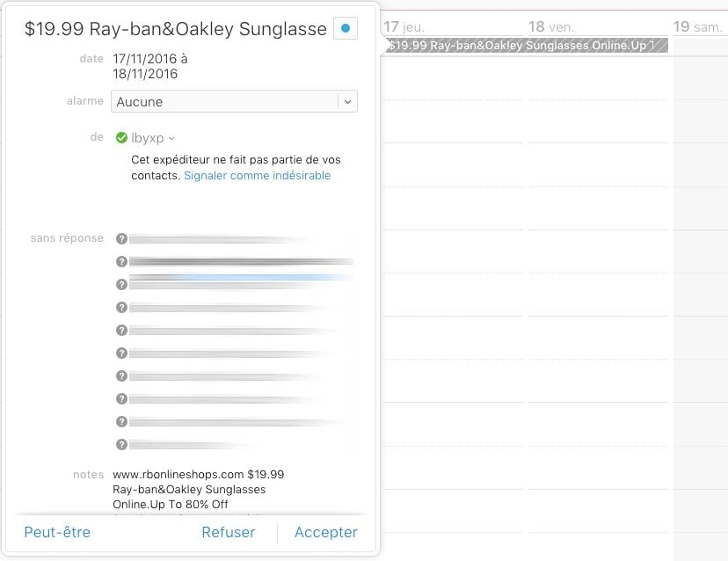Click Signaler comme indésirable link

(258, 176)
